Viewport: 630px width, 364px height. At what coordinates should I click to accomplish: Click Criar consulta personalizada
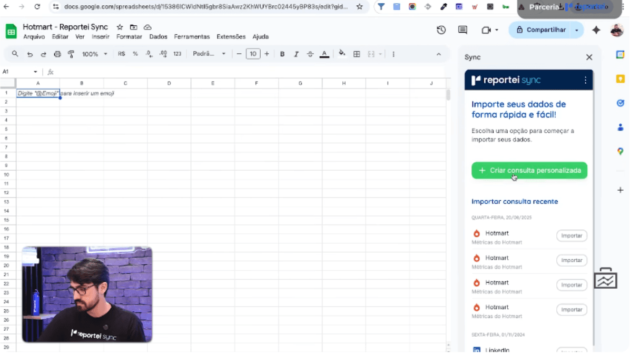click(529, 170)
